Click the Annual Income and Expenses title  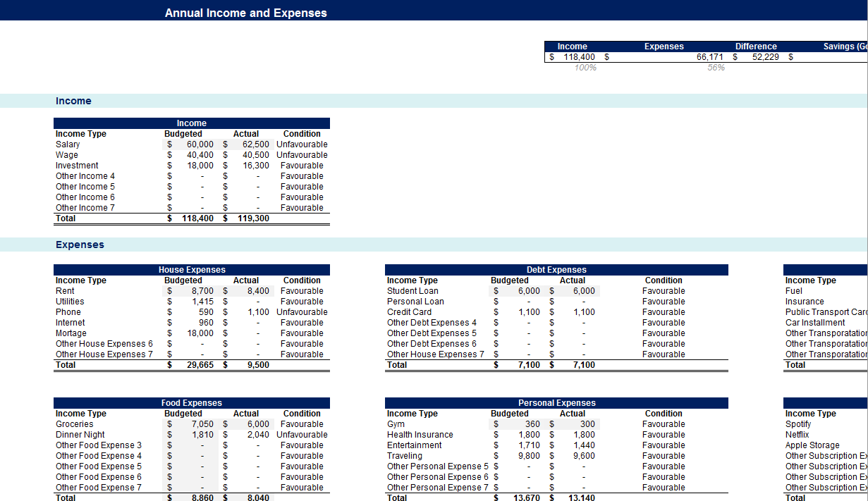click(x=245, y=12)
